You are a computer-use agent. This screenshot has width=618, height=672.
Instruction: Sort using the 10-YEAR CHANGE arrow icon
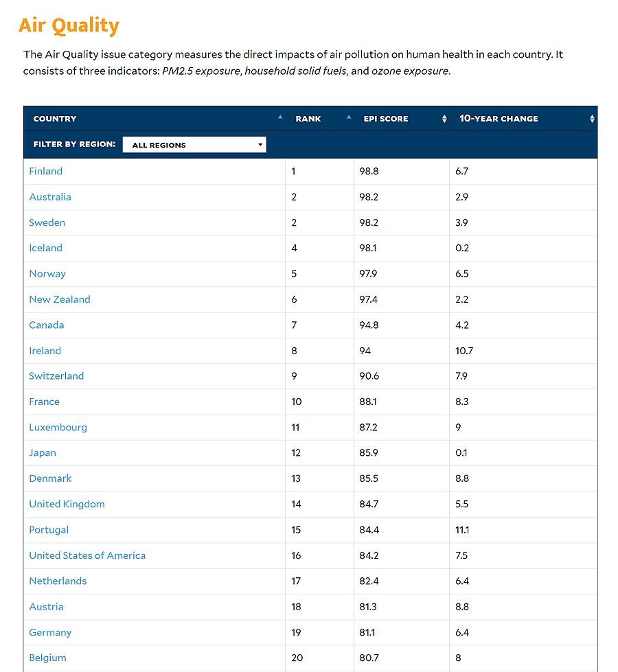592,118
